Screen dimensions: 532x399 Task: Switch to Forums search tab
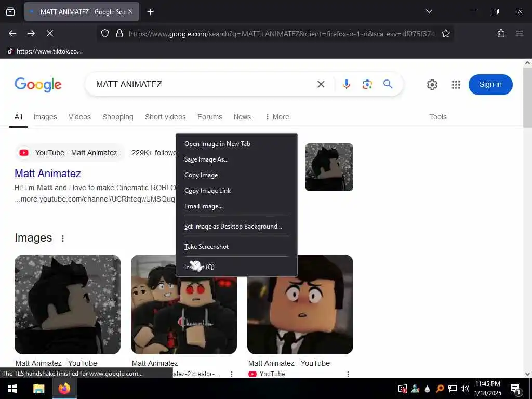point(210,117)
